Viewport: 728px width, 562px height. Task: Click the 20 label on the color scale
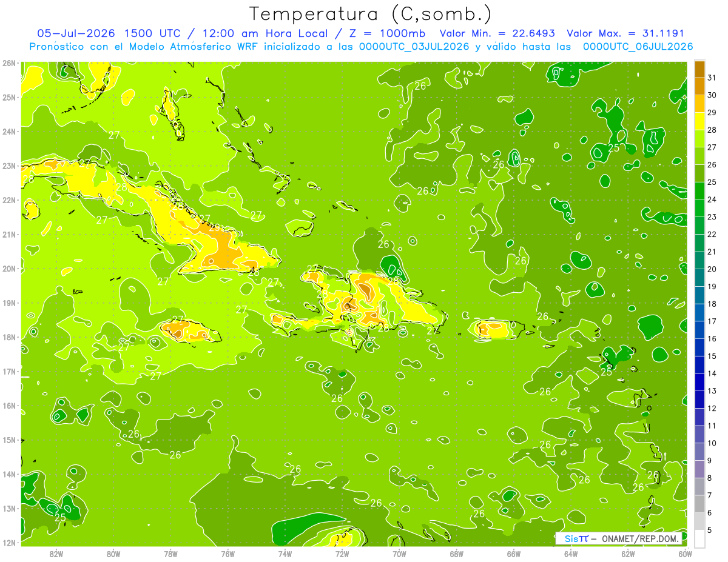click(712, 269)
